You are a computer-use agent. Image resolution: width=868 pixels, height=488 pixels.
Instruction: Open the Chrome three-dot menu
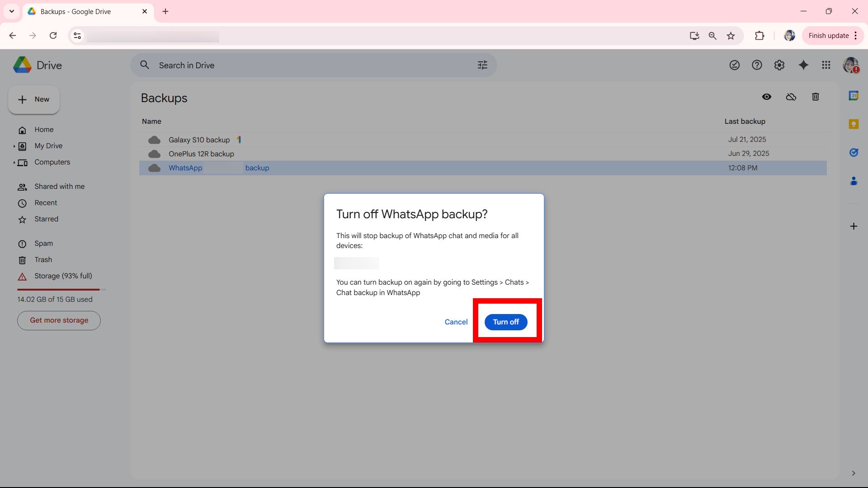coord(856,35)
